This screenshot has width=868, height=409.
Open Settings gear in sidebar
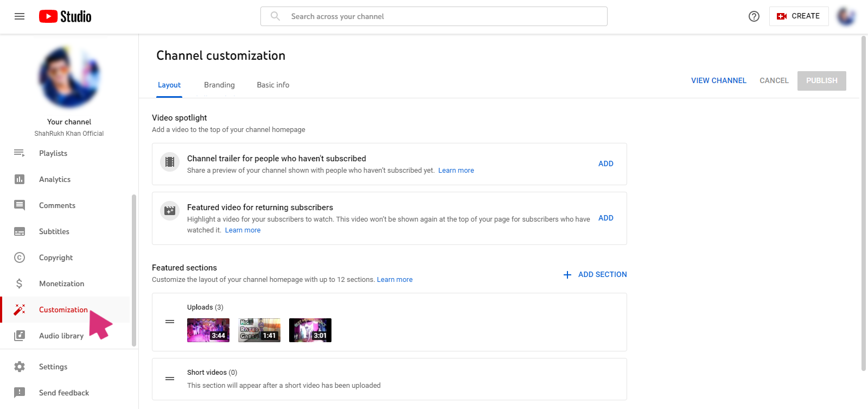[x=20, y=367]
